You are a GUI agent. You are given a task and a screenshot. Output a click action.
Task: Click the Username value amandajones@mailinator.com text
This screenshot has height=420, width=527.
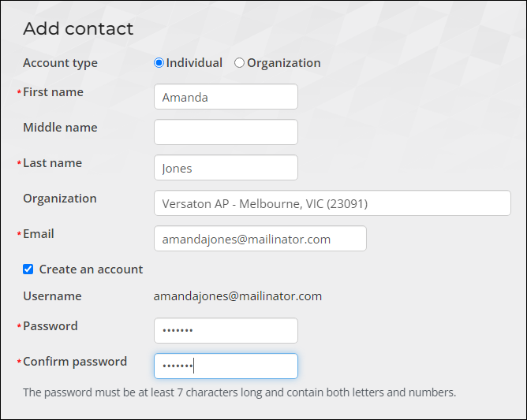pyautogui.click(x=237, y=296)
